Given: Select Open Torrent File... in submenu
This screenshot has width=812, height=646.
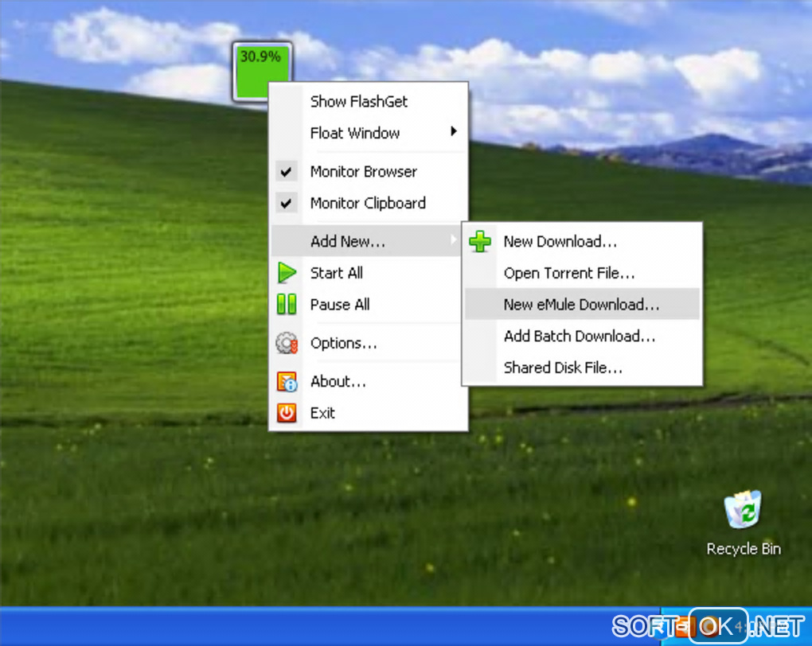Looking at the screenshot, I should click(x=582, y=274).
